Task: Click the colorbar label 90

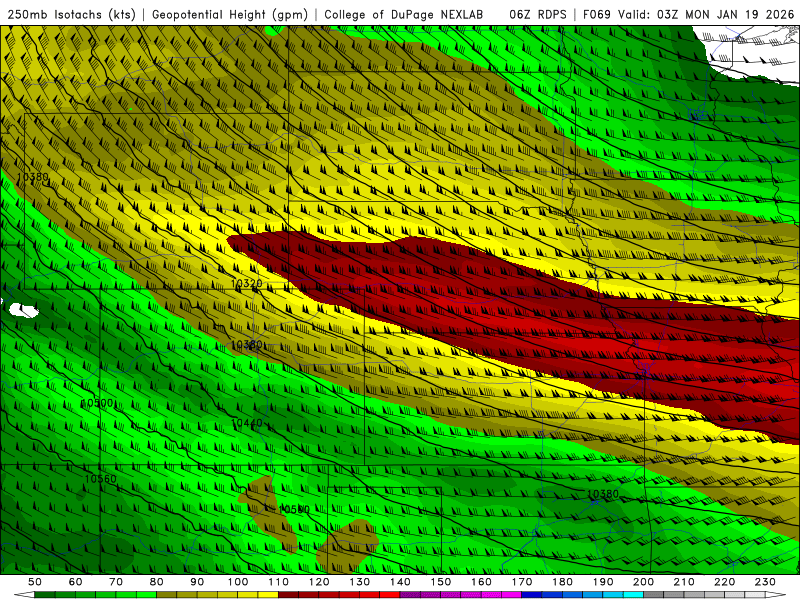Action: (x=197, y=582)
